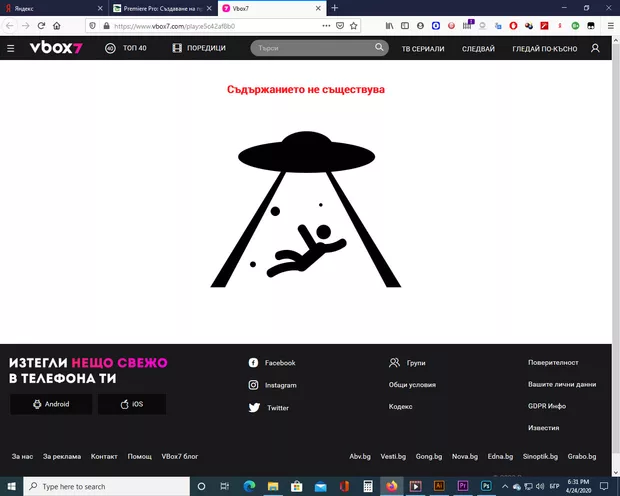Click the vbox7 logo

(56, 48)
